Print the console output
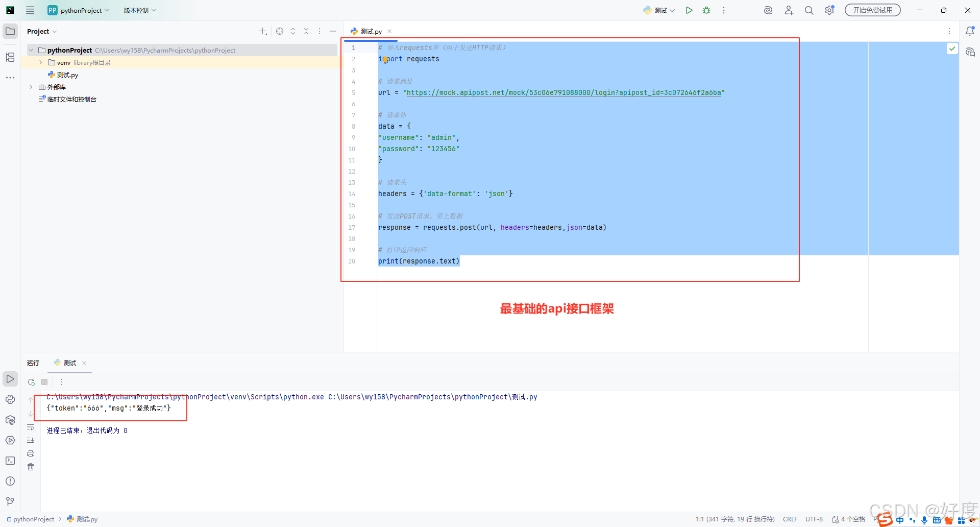Screen dimensions: 980x527 point(31,453)
